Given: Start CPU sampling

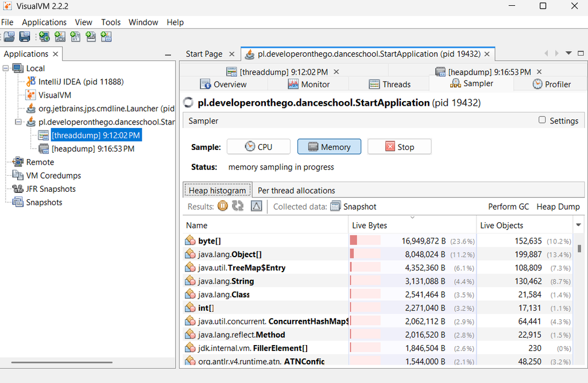Looking at the screenshot, I should pyautogui.click(x=258, y=146).
